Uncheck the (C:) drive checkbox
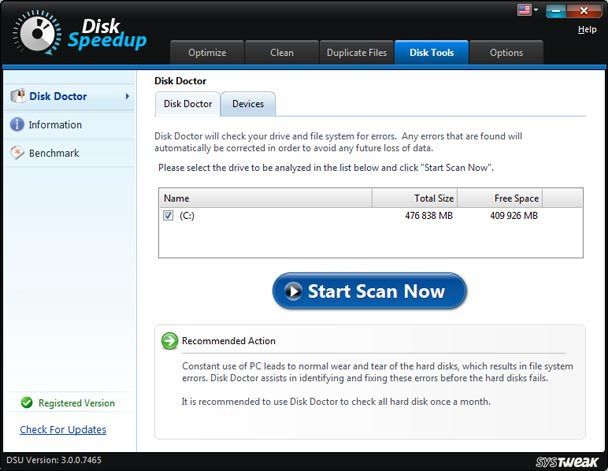The width and height of the screenshot is (608, 471). (x=168, y=216)
